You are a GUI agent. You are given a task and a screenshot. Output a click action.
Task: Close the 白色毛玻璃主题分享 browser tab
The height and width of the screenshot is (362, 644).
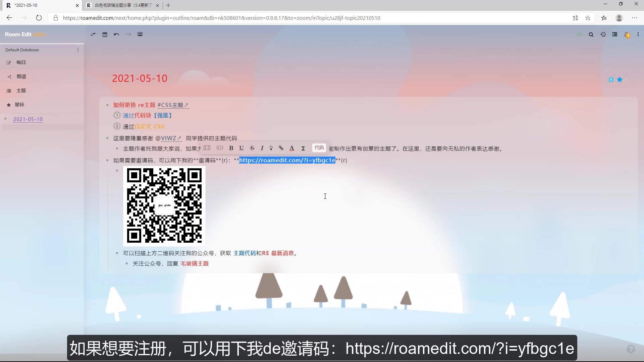pyautogui.click(x=157, y=5)
